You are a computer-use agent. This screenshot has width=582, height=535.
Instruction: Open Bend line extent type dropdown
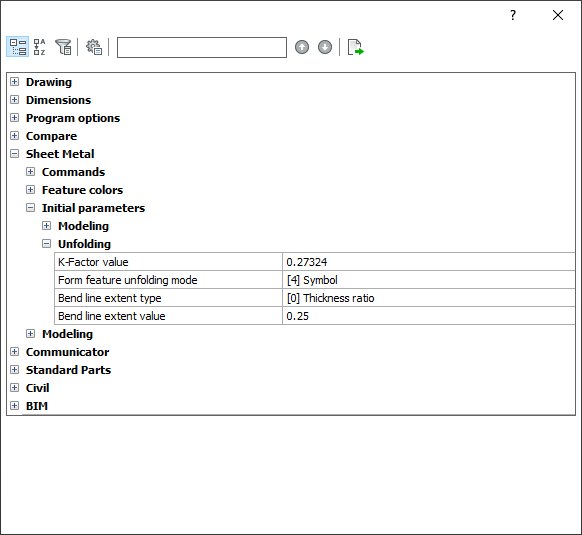point(428,298)
